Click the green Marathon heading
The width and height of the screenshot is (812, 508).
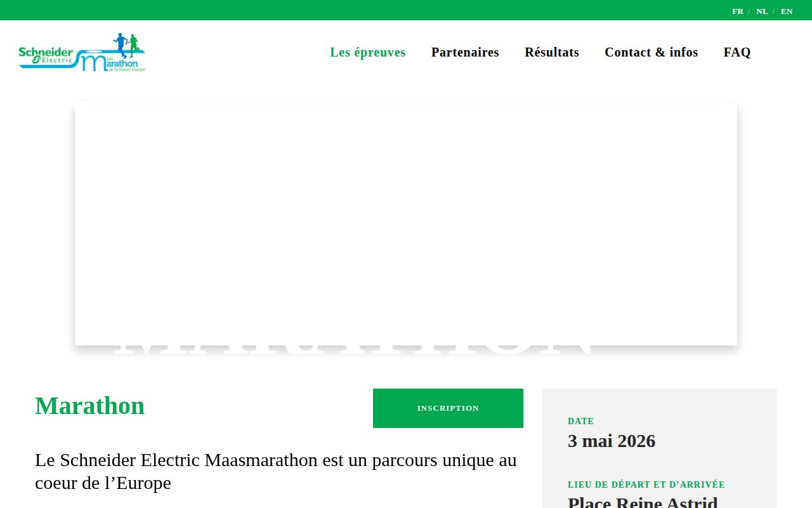pyautogui.click(x=90, y=406)
